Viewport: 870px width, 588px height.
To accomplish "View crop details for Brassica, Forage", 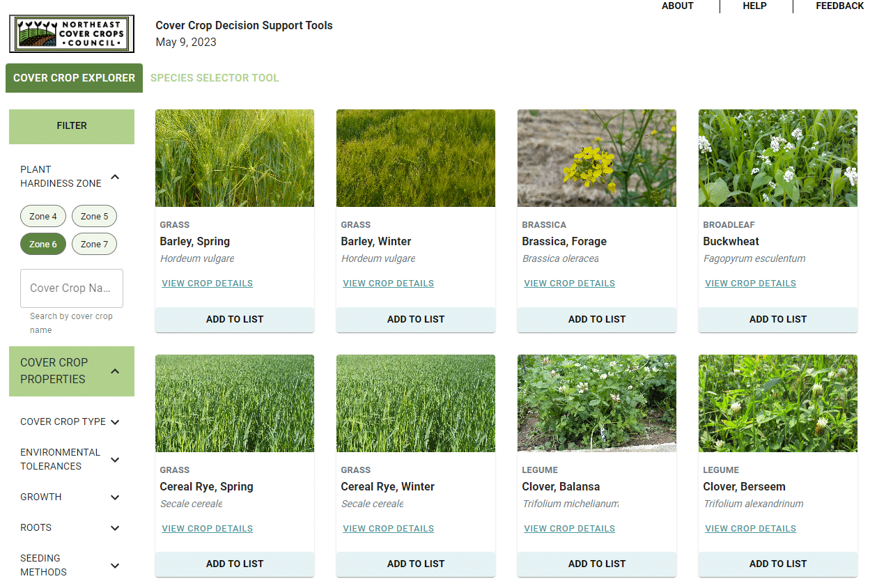I will [x=569, y=284].
